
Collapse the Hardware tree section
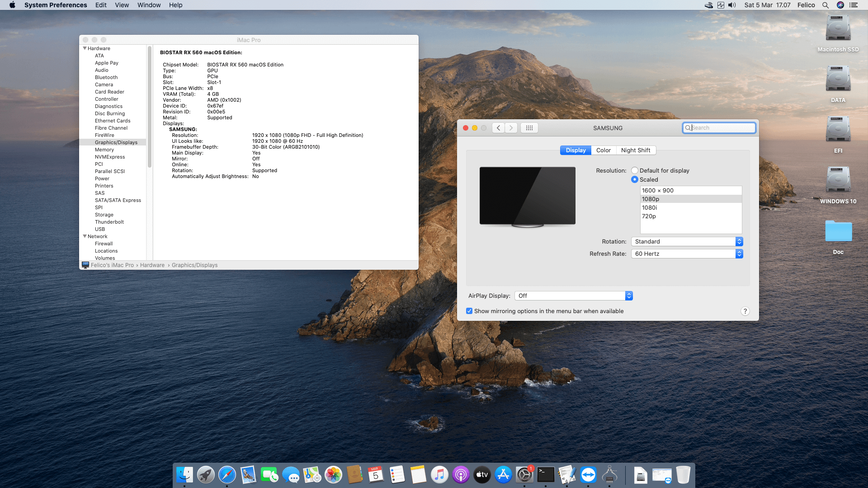coord(85,48)
